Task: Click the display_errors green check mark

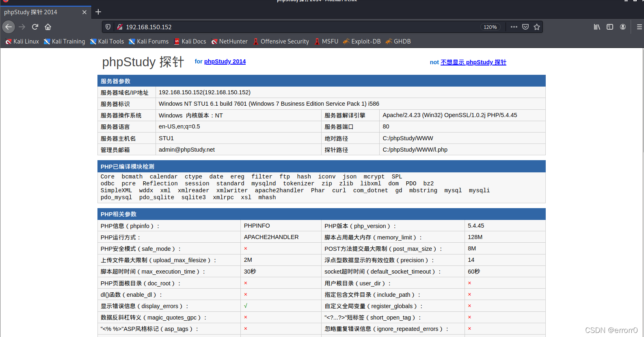Action: (x=246, y=306)
